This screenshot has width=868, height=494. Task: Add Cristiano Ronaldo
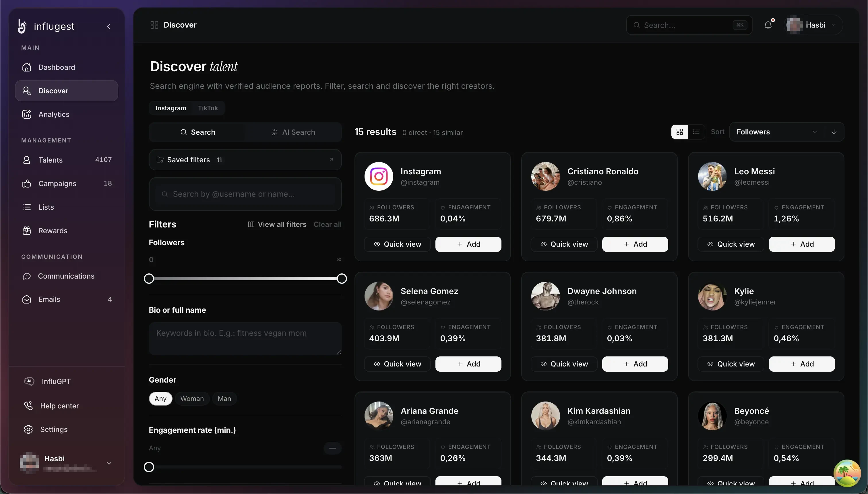[635, 244]
